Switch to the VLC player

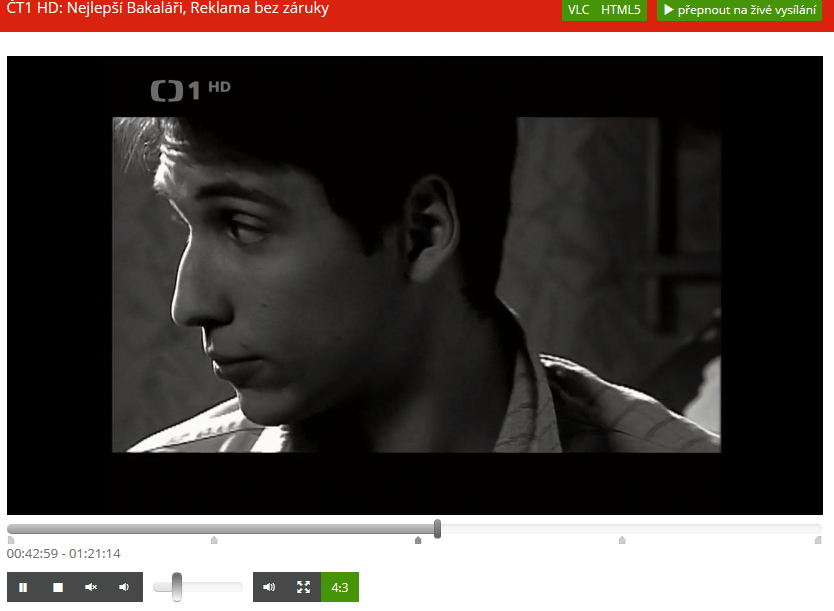tap(579, 10)
